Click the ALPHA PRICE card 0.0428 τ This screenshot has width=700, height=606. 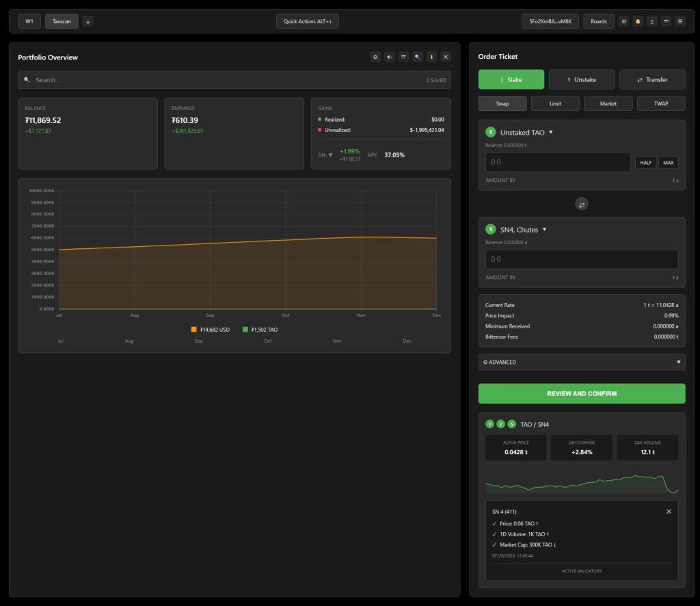(x=515, y=447)
